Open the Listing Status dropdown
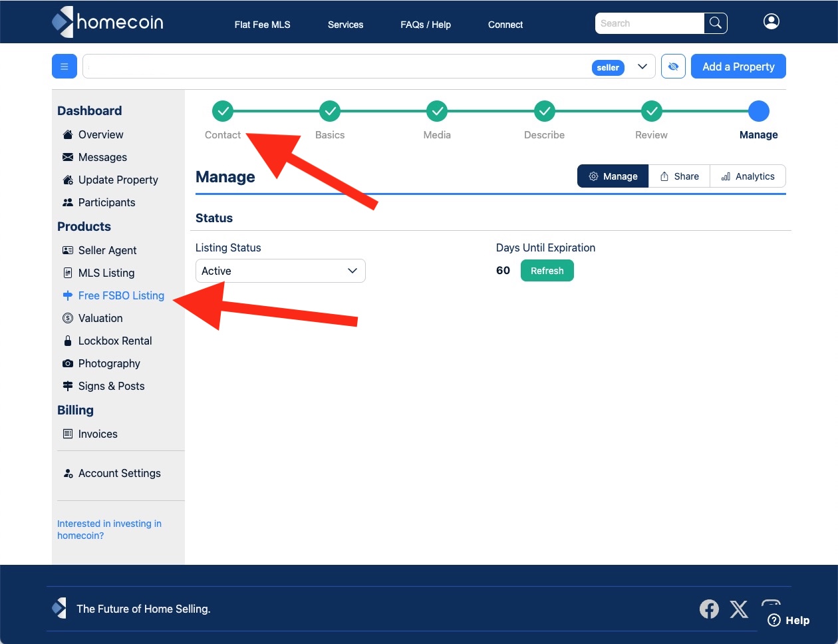The height and width of the screenshot is (644, 838). [281, 271]
